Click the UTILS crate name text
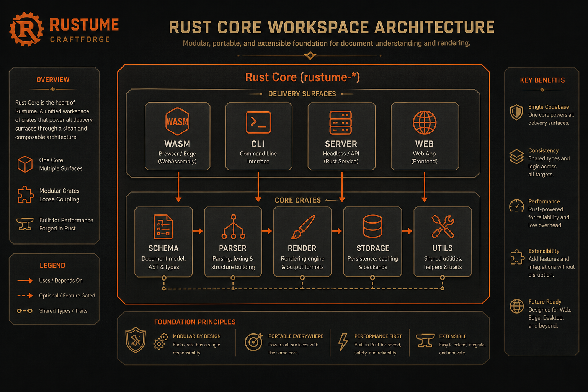 tap(443, 248)
